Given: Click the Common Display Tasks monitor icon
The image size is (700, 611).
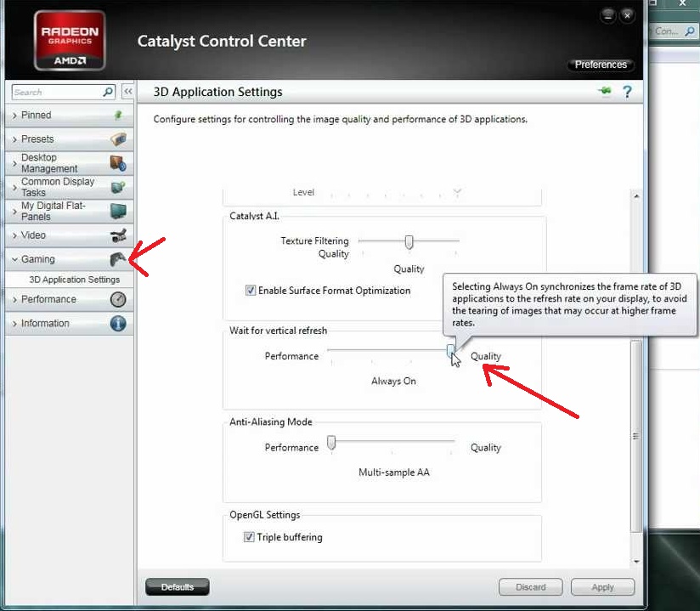Looking at the screenshot, I should tap(118, 187).
